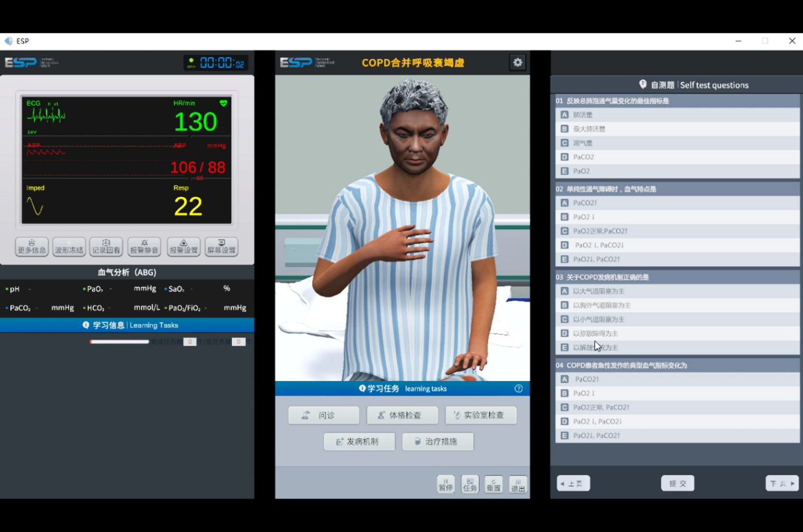This screenshot has height=532, width=803.
Task: Freeze waveform with 波形冻结 button
Action: (x=69, y=247)
